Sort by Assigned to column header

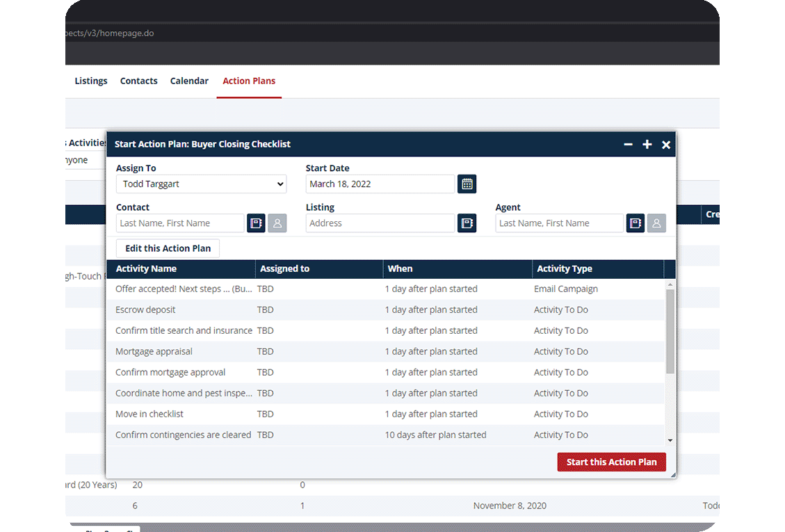(319, 269)
